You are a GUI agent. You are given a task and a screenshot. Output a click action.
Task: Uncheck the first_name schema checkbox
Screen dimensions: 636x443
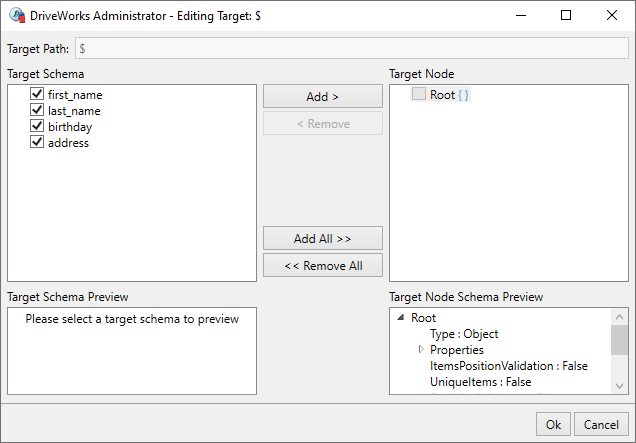point(38,95)
